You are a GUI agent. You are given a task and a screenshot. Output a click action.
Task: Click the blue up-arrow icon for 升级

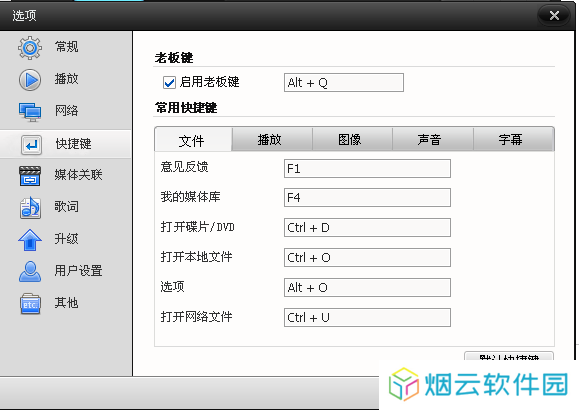pos(30,240)
